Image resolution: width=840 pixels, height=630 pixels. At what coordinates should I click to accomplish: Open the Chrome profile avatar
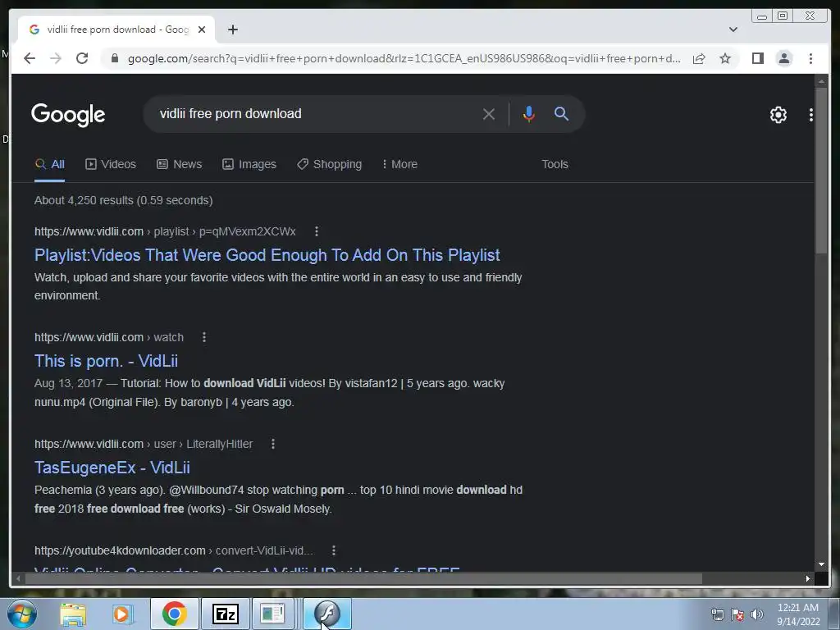pos(783,58)
